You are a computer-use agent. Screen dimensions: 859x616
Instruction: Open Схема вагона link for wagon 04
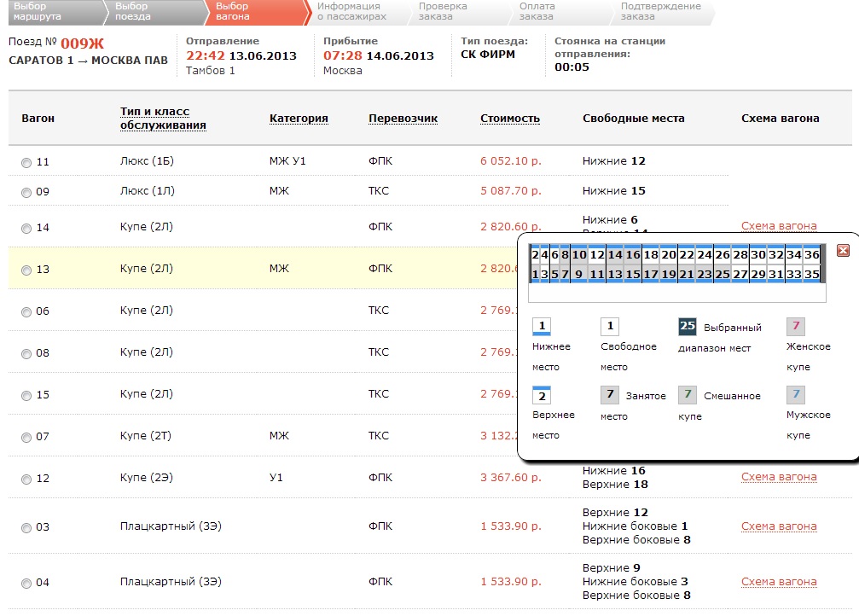point(779,582)
